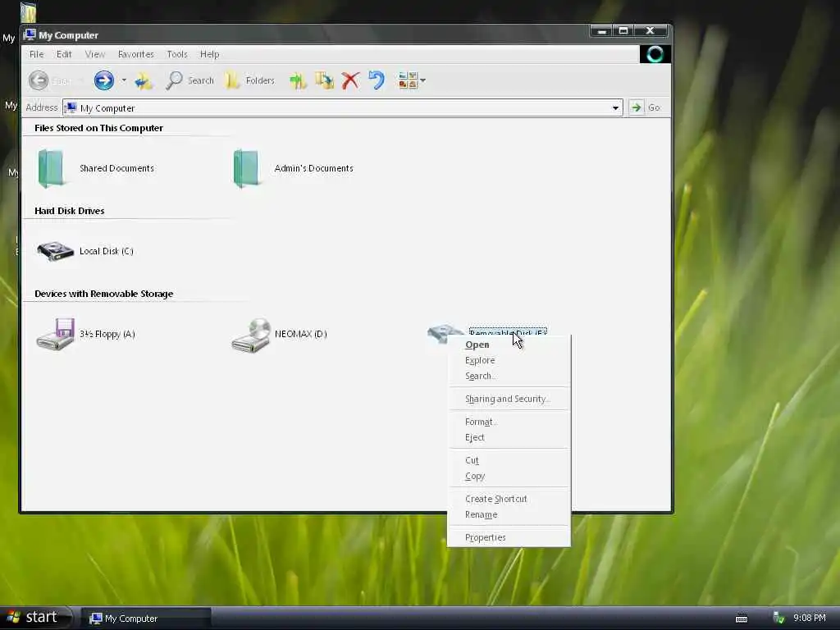This screenshot has height=630, width=840.
Task: Open the Help menu
Action: point(209,54)
